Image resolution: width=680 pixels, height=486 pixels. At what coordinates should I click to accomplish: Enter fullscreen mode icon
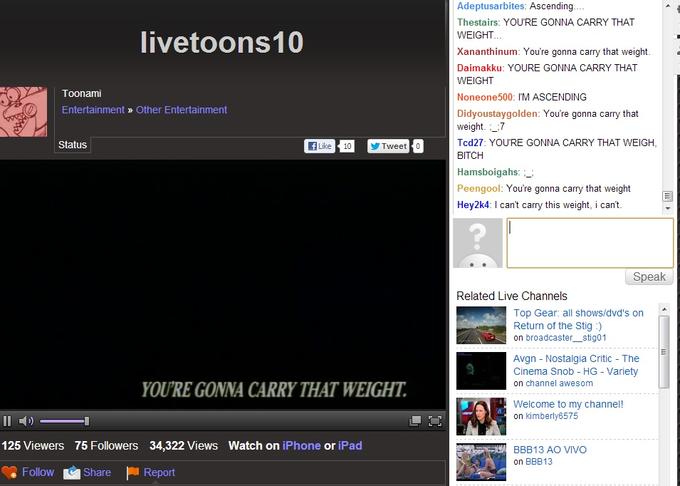435,421
